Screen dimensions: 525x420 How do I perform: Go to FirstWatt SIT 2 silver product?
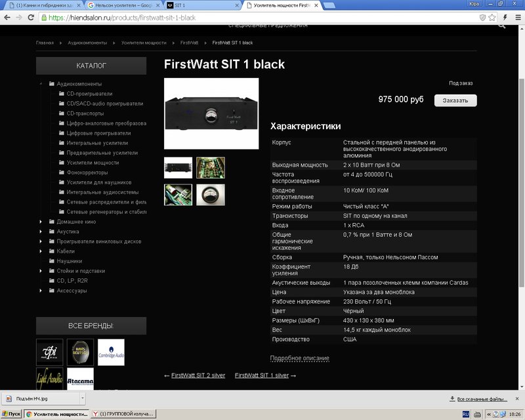[x=198, y=375]
